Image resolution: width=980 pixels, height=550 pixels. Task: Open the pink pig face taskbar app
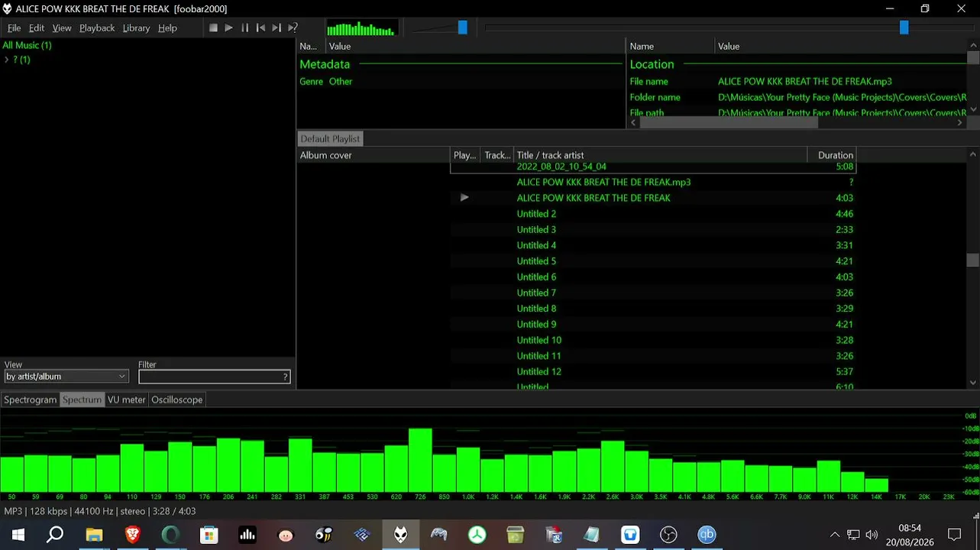coord(286,535)
